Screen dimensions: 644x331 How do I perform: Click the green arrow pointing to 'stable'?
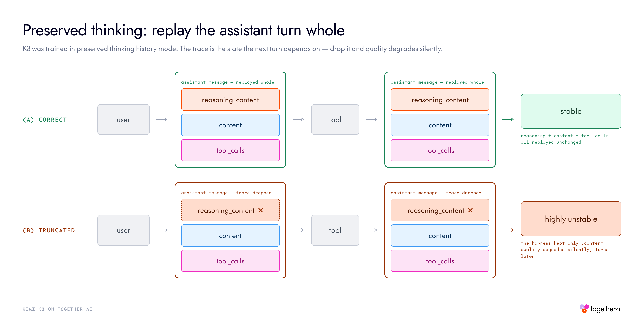[508, 119]
